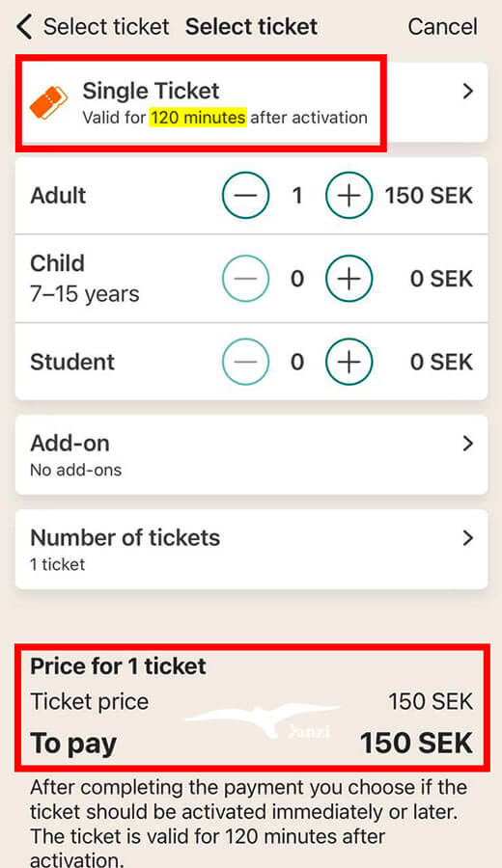Tap minus button for Student tickets
The height and width of the screenshot is (868, 502).
(245, 362)
